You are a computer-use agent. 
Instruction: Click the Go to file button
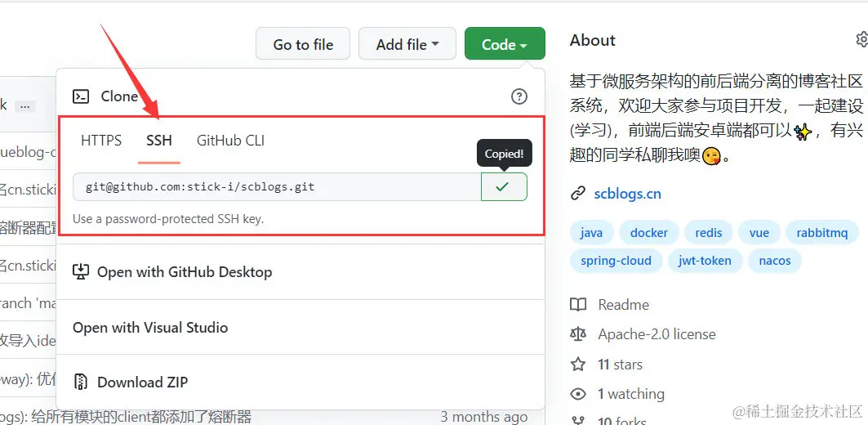pyautogui.click(x=303, y=44)
